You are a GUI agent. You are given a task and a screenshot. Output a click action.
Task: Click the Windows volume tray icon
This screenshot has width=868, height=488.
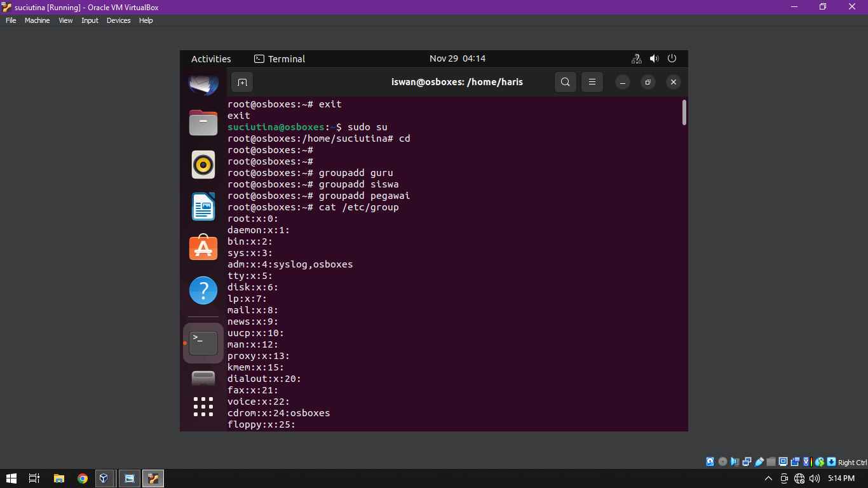click(x=815, y=478)
